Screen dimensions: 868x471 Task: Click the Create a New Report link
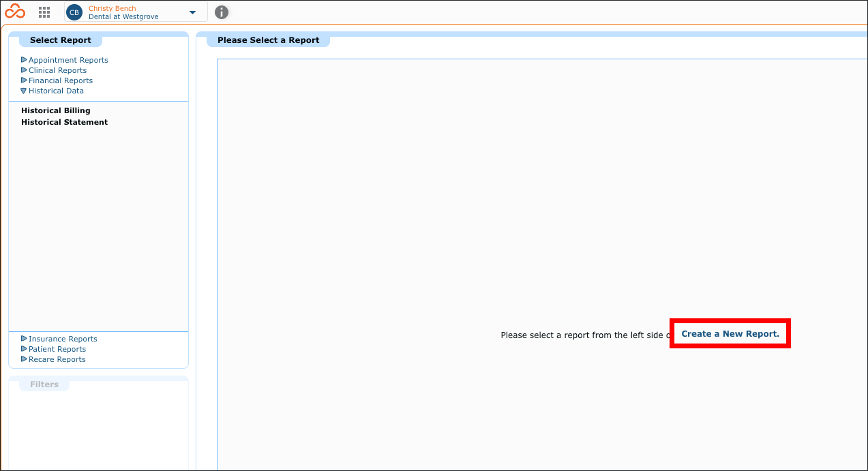[x=730, y=334]
